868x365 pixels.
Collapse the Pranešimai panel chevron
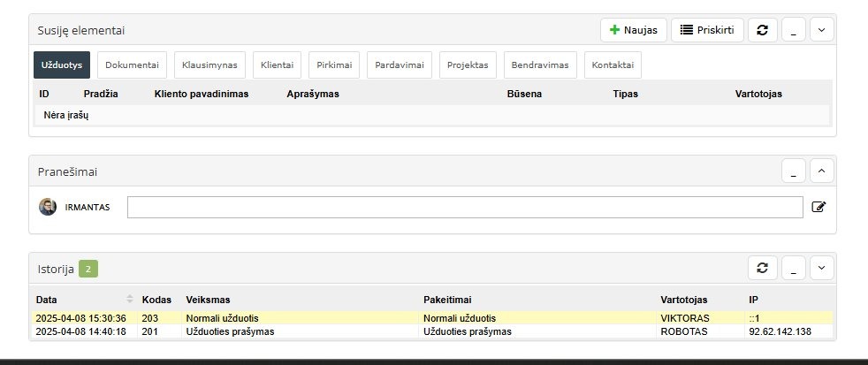point(820,171)
